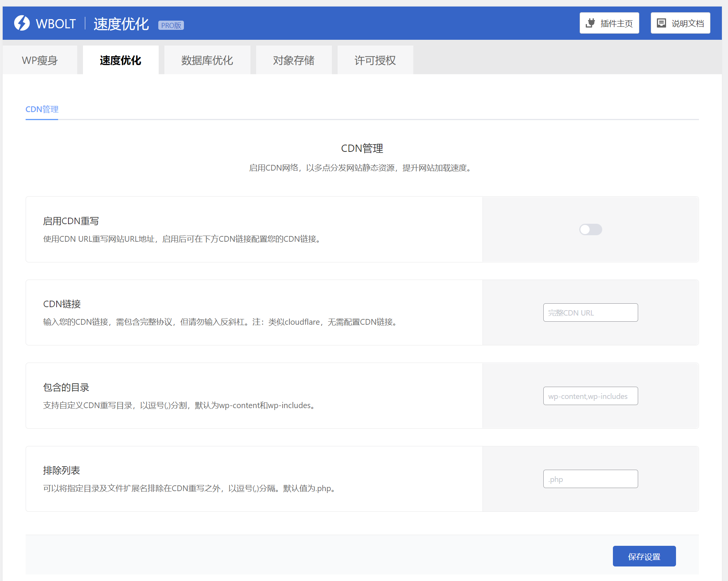Image resolution: width=728 pixels, height=581 pixels.
Task: Click the 启用CDN重写 setting title
Action: (x=71, y=221)
